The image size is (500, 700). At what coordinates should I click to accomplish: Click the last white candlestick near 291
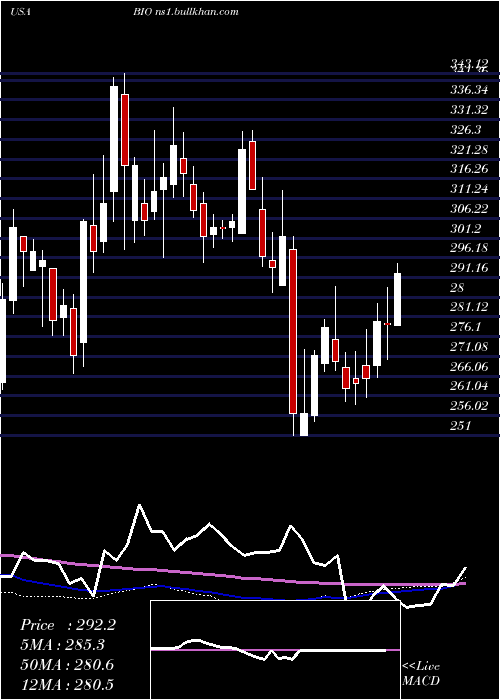397,299
